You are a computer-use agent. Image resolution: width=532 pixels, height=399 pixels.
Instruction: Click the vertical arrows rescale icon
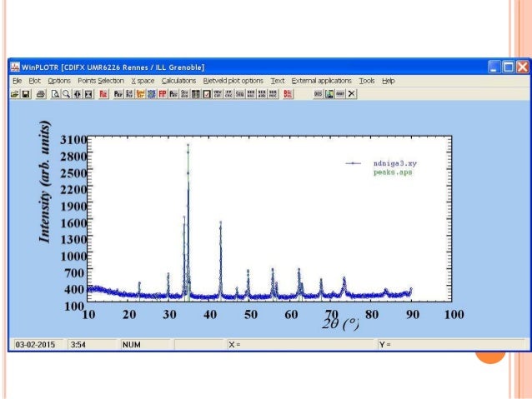pos(88,94)
